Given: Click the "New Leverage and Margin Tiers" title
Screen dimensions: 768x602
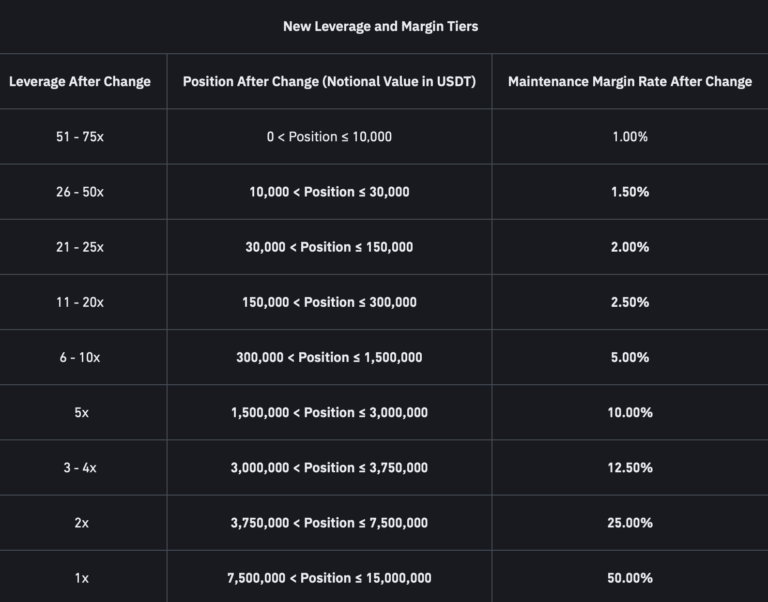Looking at the screenshot, I should pos(380,26).
